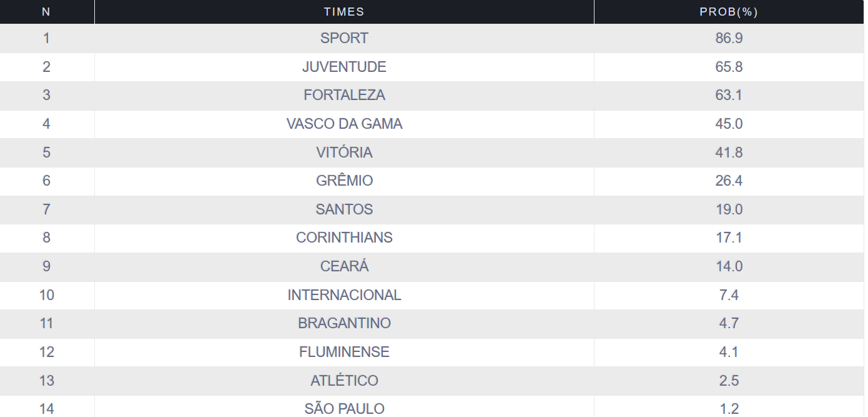This screenshot has height=417, width=868.
Task: Select the SÃO PAULO team name
Action: click(x=344, y=409)
